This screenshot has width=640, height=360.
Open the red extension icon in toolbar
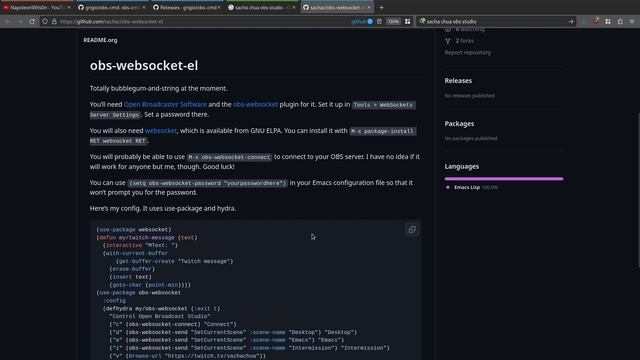pyautogui.click(x=596, y=21)
